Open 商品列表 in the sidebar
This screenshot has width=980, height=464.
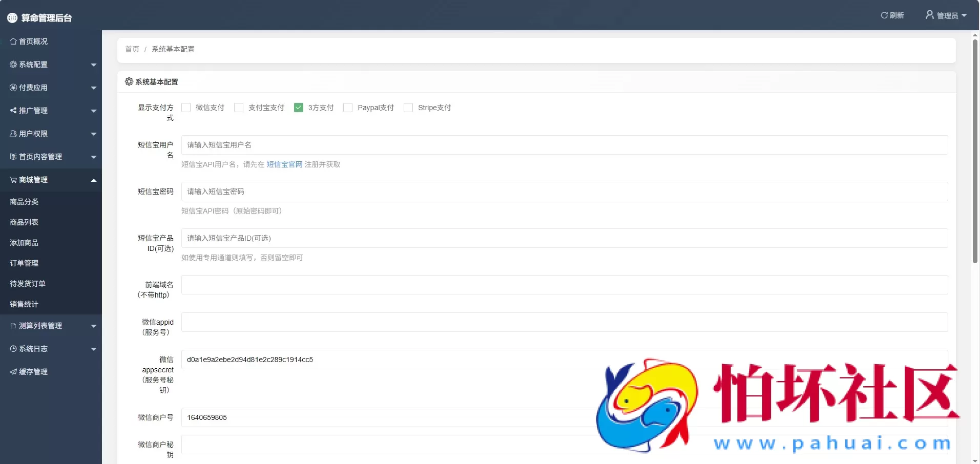click(24, 222)
